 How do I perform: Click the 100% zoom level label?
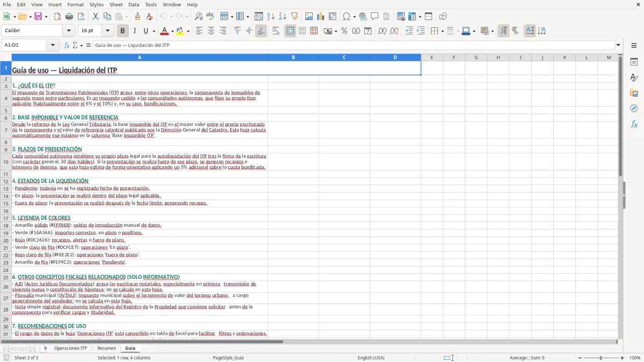pyautogui.click(x=635, y=358)
